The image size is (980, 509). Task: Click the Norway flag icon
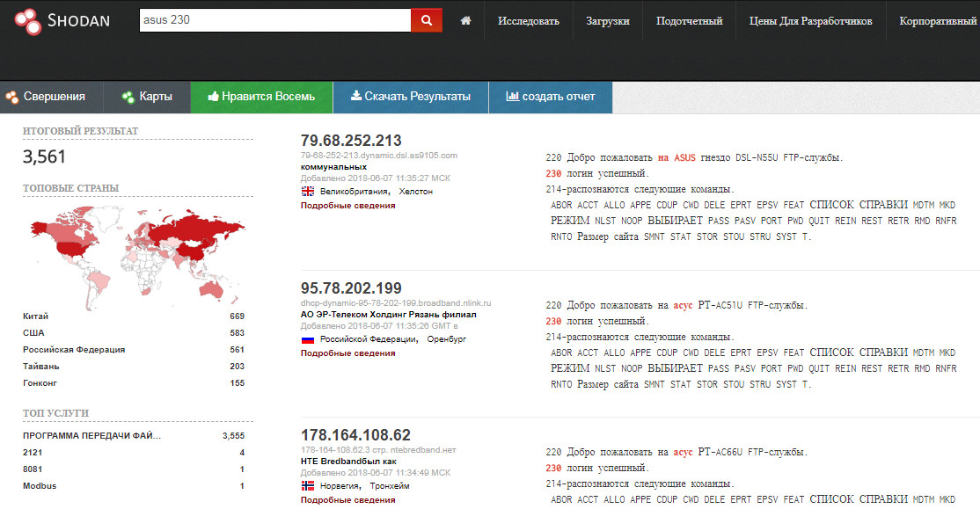pos(308,486)
